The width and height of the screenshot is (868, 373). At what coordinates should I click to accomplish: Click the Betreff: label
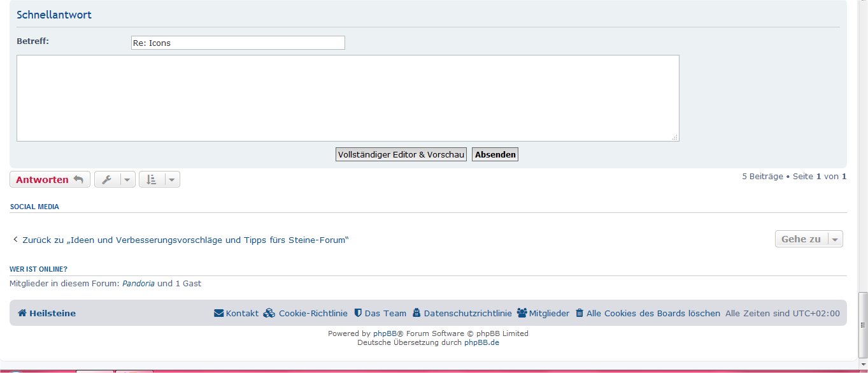[33, 41]
